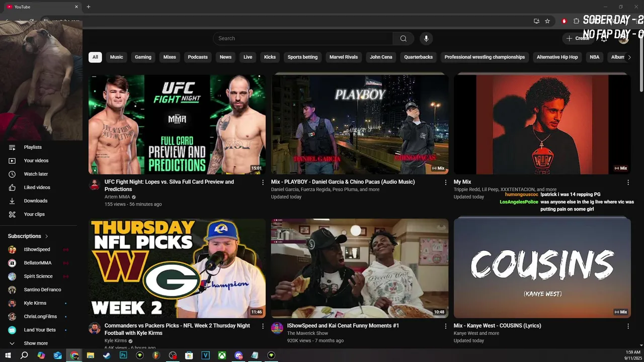Open the browser extensions puzzle icon

pyautogui.click(x=577, y=21)
